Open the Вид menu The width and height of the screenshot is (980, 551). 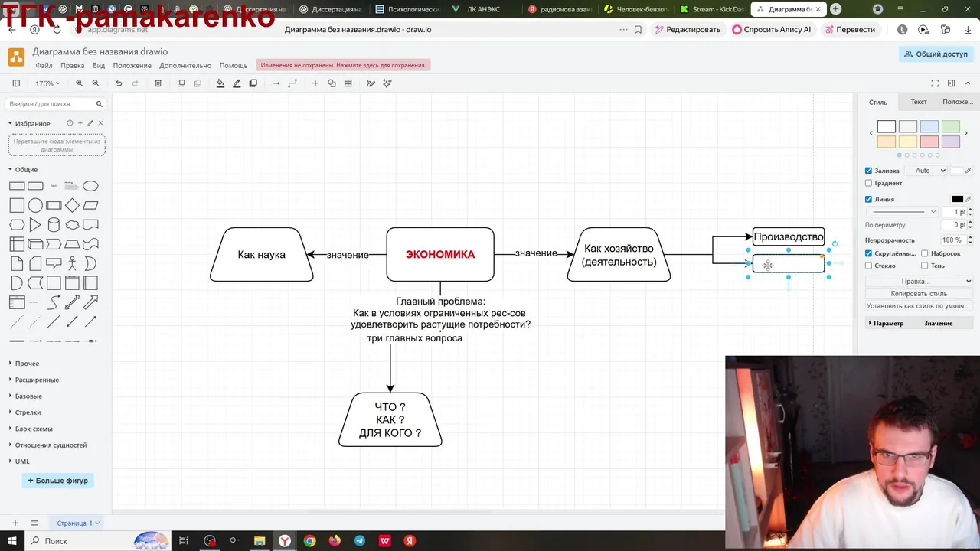coord(99,65)
